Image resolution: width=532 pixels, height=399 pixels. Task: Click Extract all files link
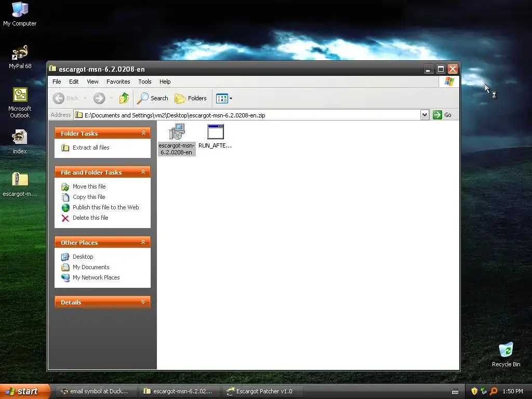91,148
